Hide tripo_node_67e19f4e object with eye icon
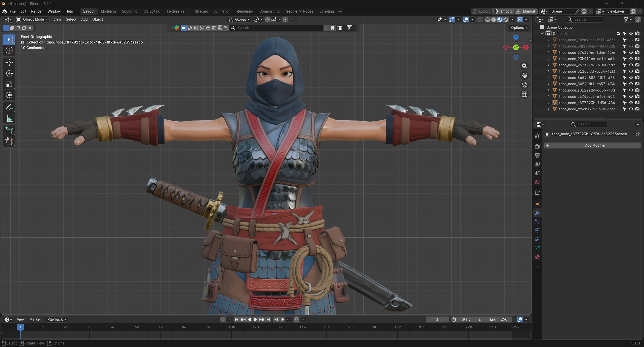The width and height of the screenshot is (644, 347). point(631,52)
